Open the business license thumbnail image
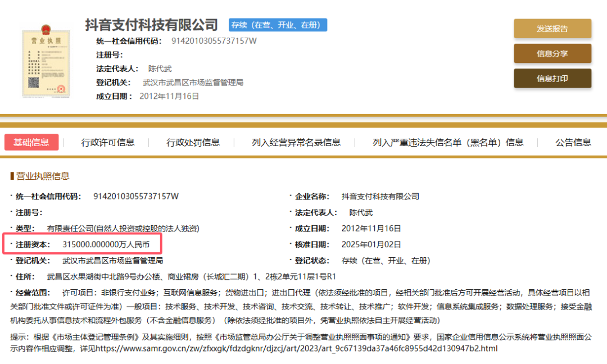This screenshot has width=607, height=364. (x=46, y=61)
